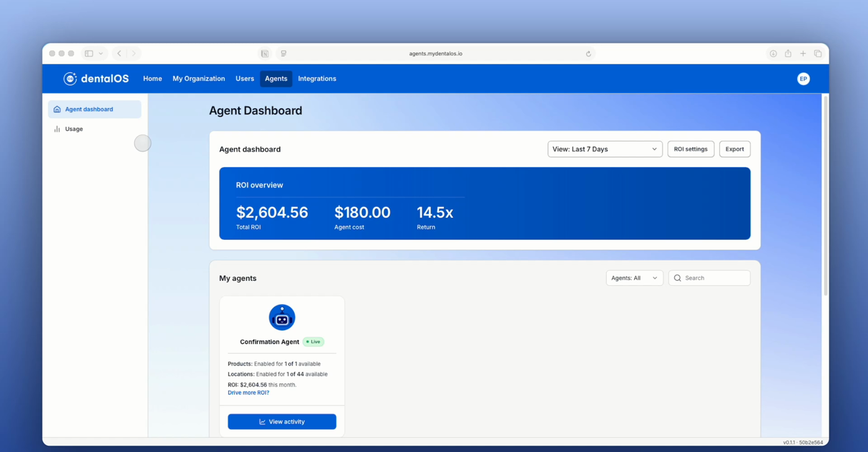
Task: Click the ROI settings button
Action: [x=691, y=149]
